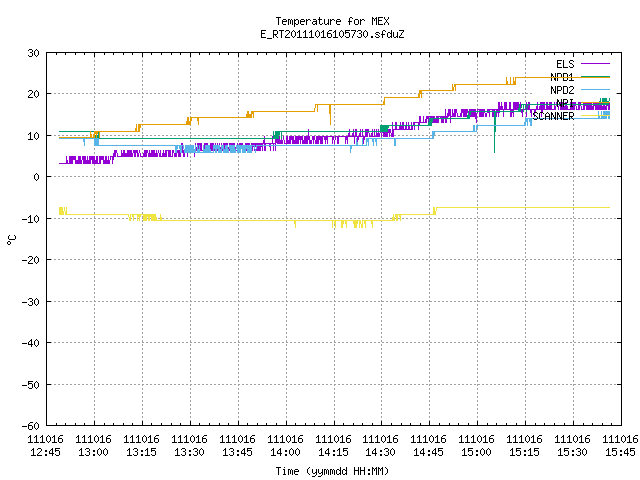640x480 pixels.
Task: Click the x-axis tick 111016 15:30
Action: (572, 446)
